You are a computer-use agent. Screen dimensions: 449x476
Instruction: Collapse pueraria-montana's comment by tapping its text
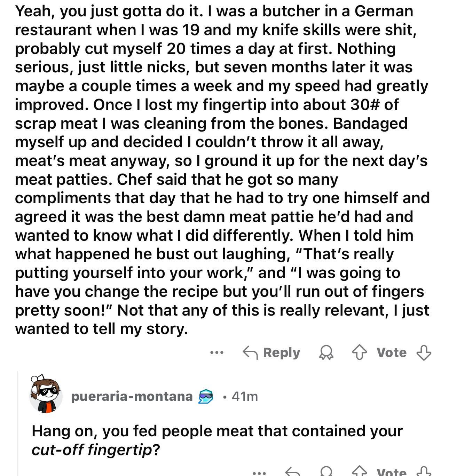[217, 440]
